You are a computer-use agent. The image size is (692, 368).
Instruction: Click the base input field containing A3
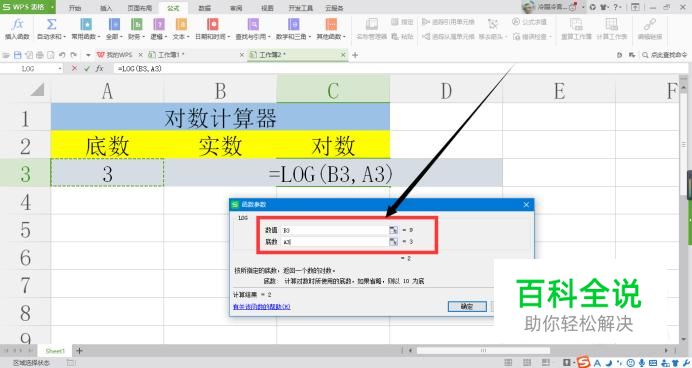click(334, 241)
